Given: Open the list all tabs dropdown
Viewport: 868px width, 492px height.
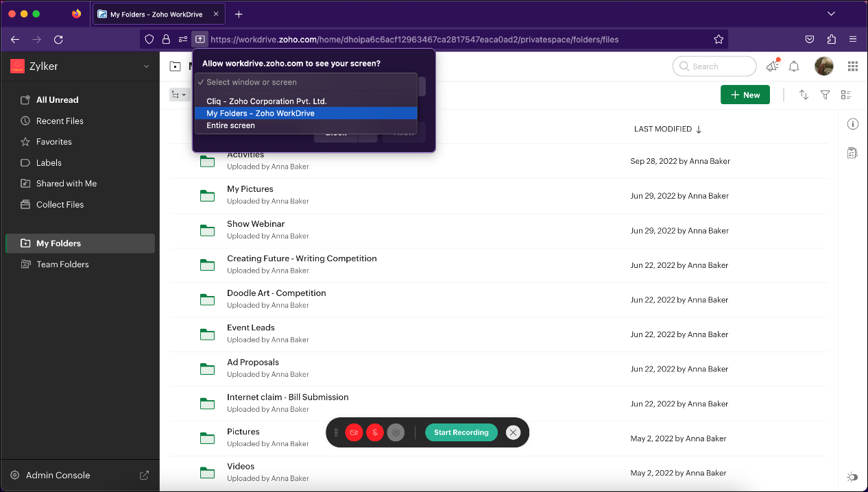Looking at the screenshot, I should (x=832, y=14).
